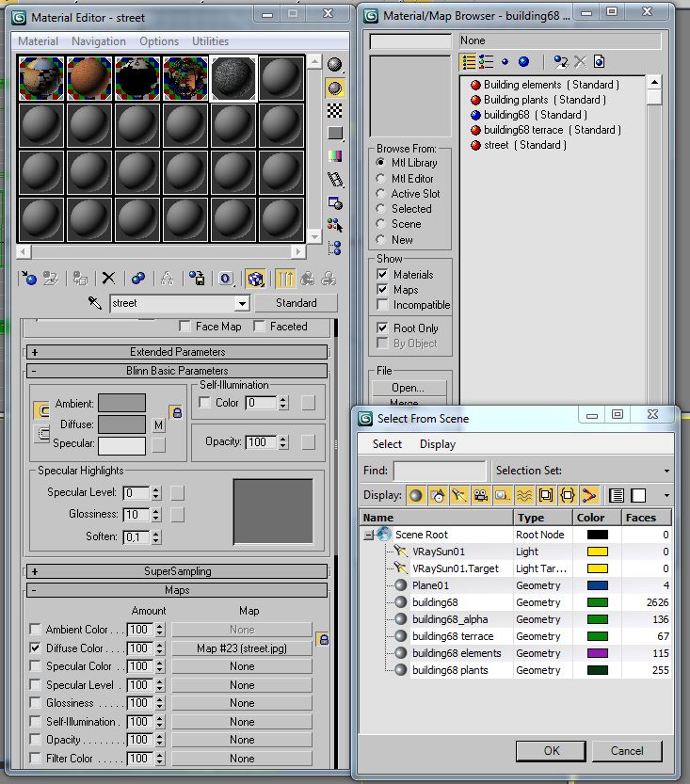Click Cancel in Select From Scene
The height and width of the screenshot is (784, 690).
(x=627, y=750)
